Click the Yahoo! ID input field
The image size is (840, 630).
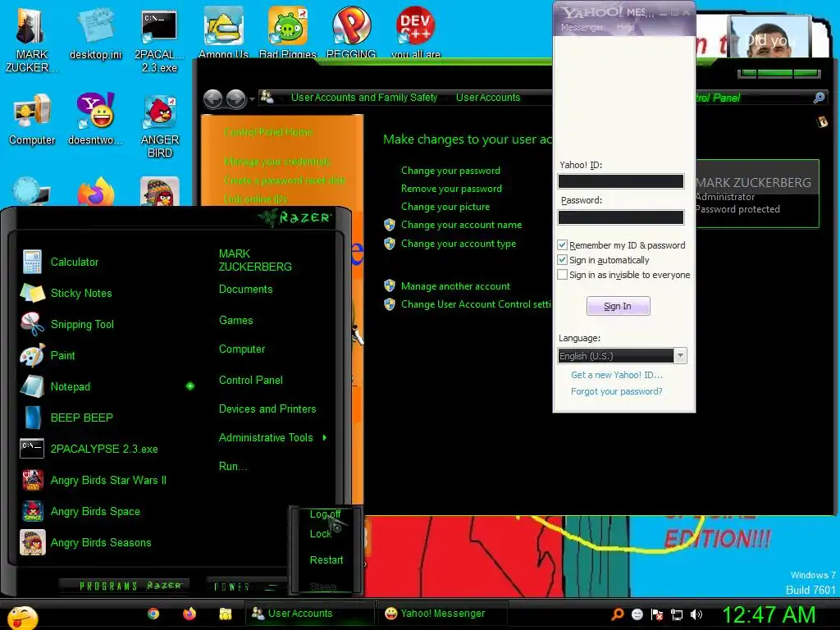(621, 181)
